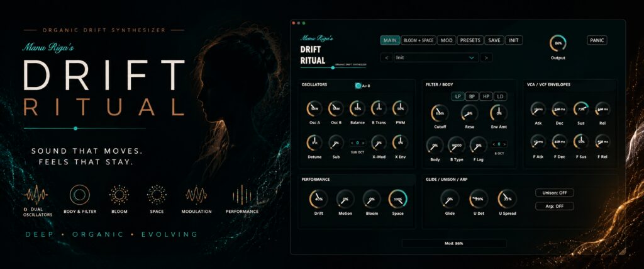The height and width of the screenshot is (269, 644).
Task: Decrease SUB OCT with left arrow
Action: [352, 143]
